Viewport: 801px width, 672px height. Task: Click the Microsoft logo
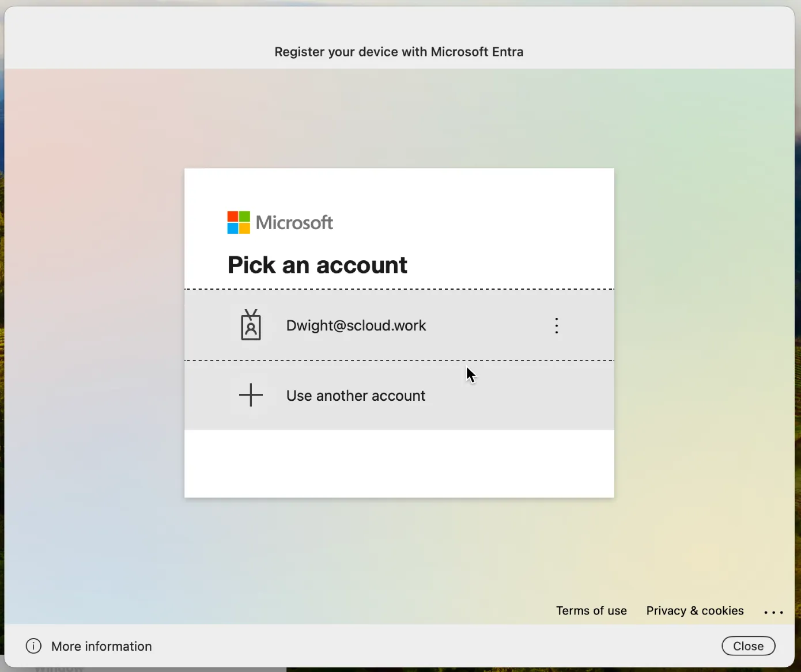pos(280,222)
